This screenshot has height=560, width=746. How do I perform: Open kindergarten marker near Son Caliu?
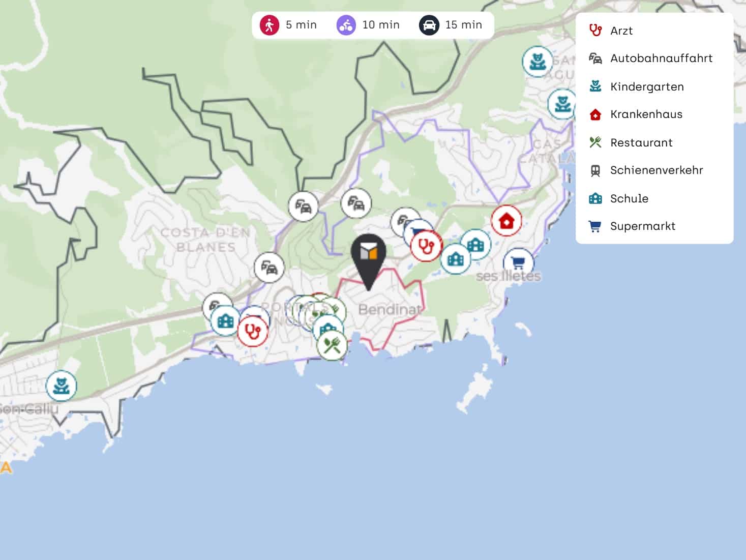pyautogui.click(x=62, y=386)
